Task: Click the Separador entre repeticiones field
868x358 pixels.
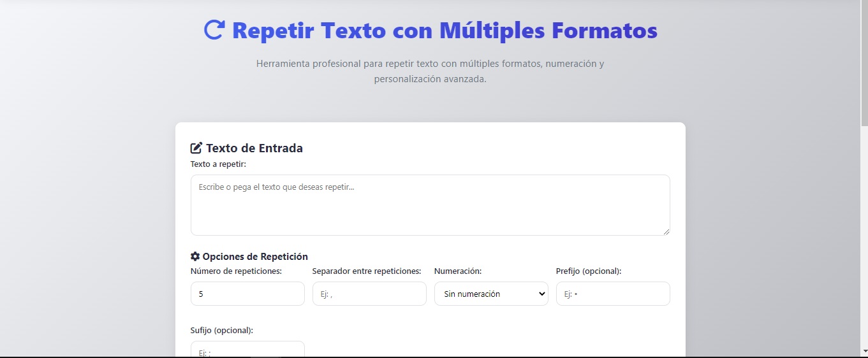Action: click(x=369, y=294)
